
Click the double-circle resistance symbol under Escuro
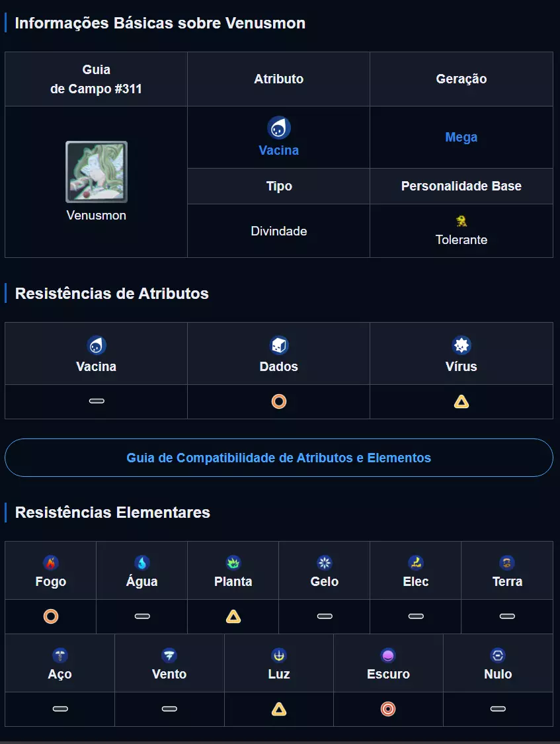(388, 709)
